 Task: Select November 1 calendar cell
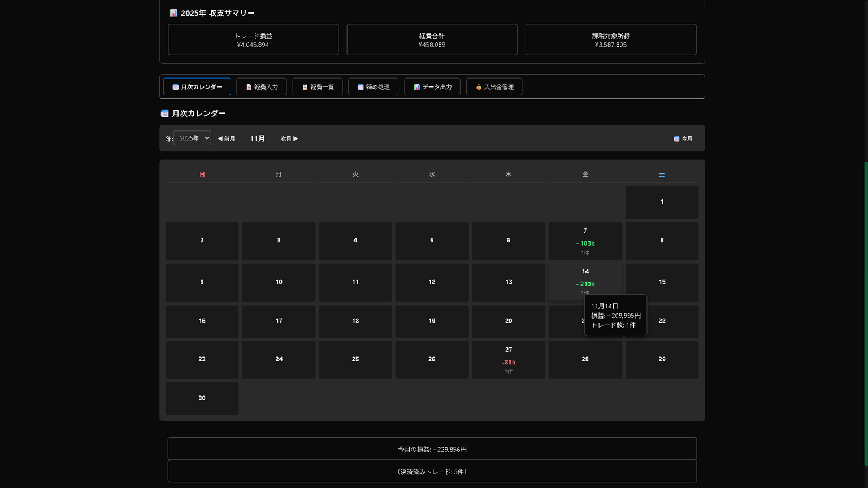(x=662, y=202)
